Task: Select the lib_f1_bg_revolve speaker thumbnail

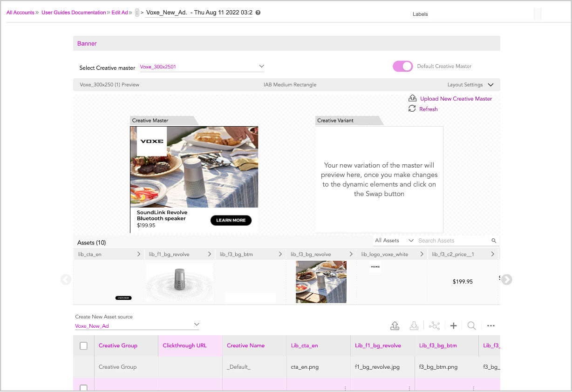Action: click(x=179, y=283)
